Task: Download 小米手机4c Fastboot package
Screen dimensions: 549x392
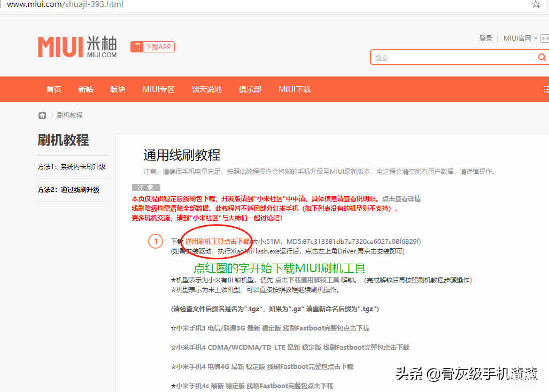Action: 252,386
